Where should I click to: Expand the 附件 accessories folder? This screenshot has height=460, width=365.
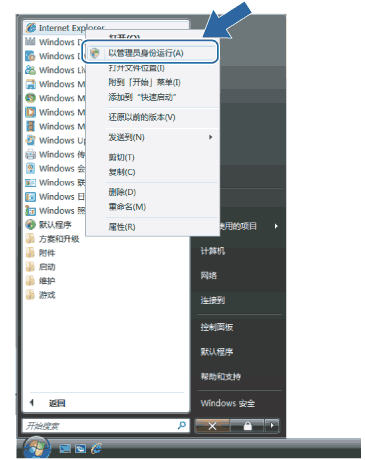[40, 253]
